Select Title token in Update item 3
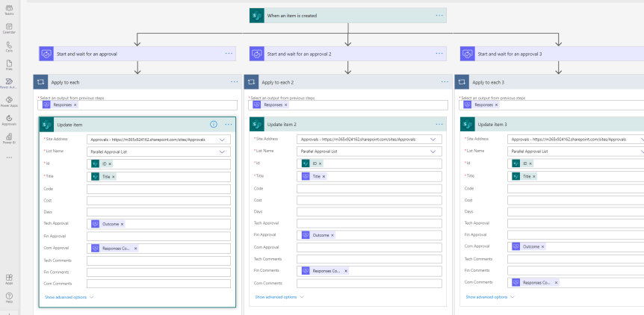 (524, 176)
